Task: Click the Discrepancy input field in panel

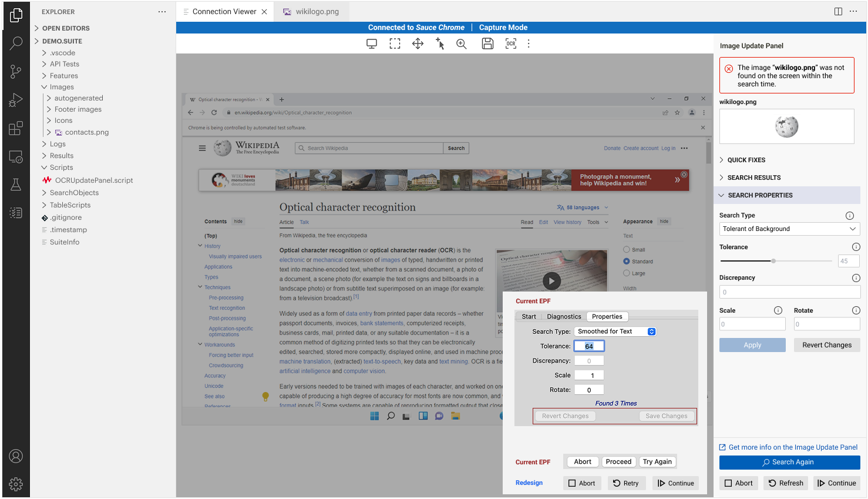Action: (x=789, y=292)
